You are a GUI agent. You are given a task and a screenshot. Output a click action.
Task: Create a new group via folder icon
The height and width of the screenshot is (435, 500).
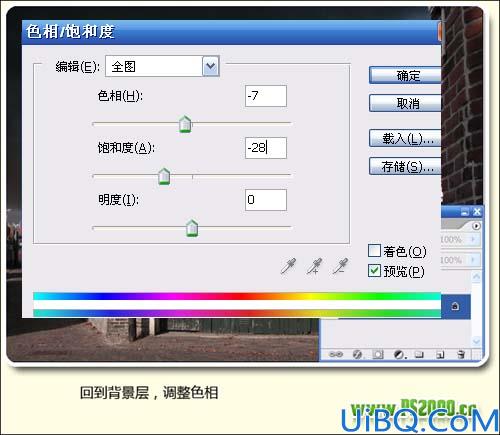tap(419, 354)
